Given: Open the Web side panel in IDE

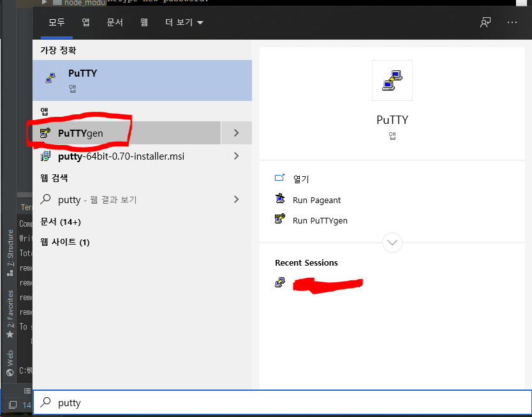Looking at the screenshot, I should 10,363.
